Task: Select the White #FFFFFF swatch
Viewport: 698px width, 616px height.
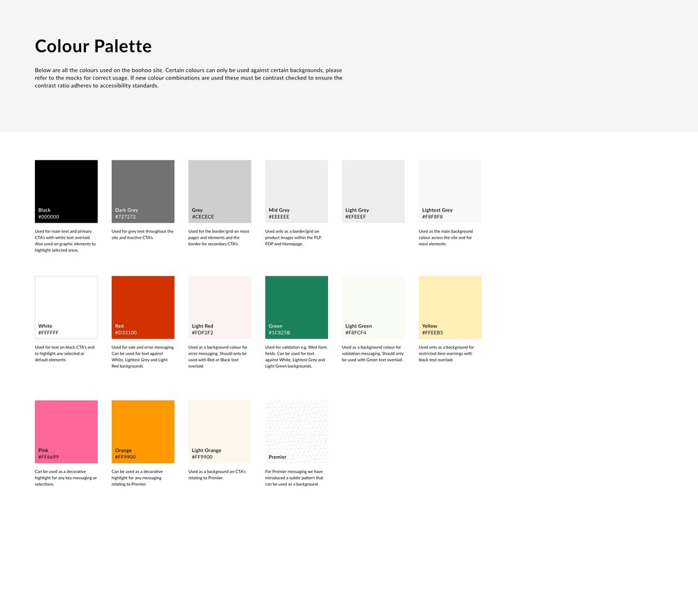Action: pyautogui.click(x=66, y=307)
